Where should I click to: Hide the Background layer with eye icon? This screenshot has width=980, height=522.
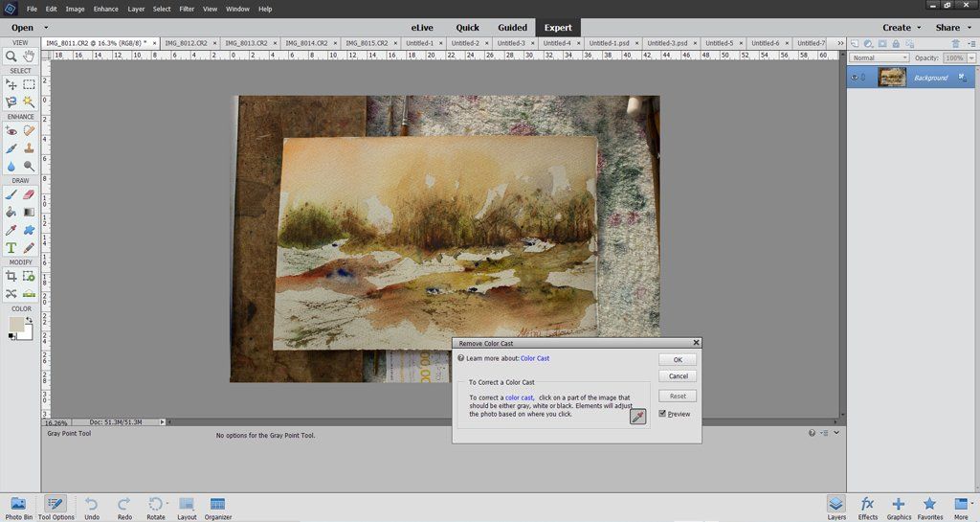[855, 78]
